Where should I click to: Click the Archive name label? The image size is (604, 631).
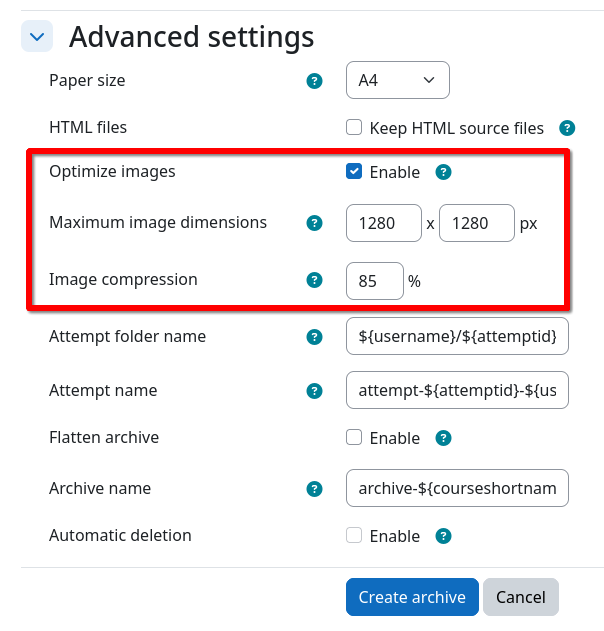[100, 488]
